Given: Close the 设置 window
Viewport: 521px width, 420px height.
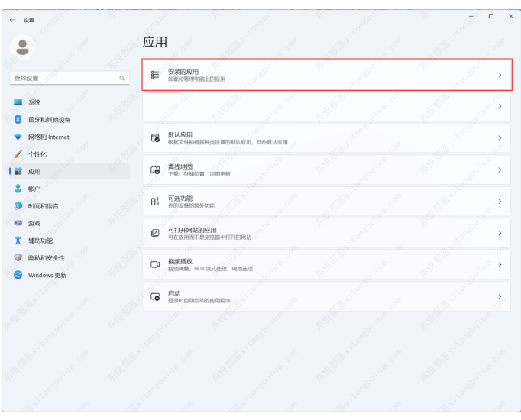Looking at the screenshot, I should (511, 16).
